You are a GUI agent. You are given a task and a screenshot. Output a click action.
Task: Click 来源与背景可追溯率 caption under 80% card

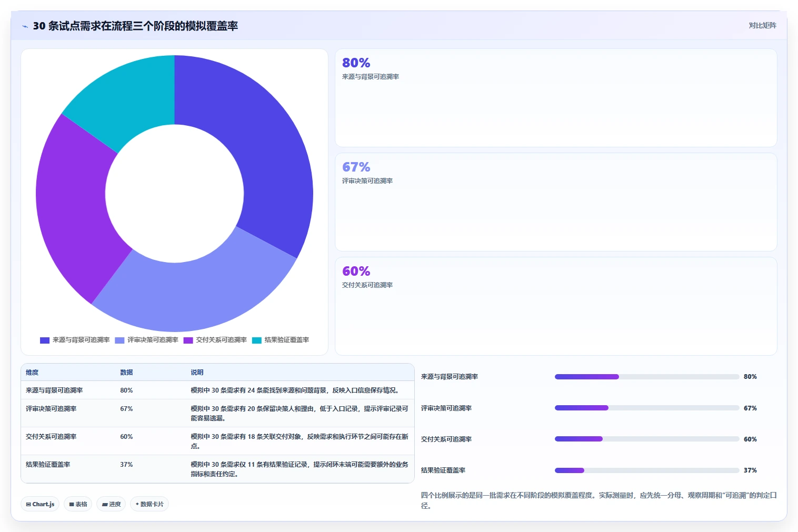pos(371,77)
